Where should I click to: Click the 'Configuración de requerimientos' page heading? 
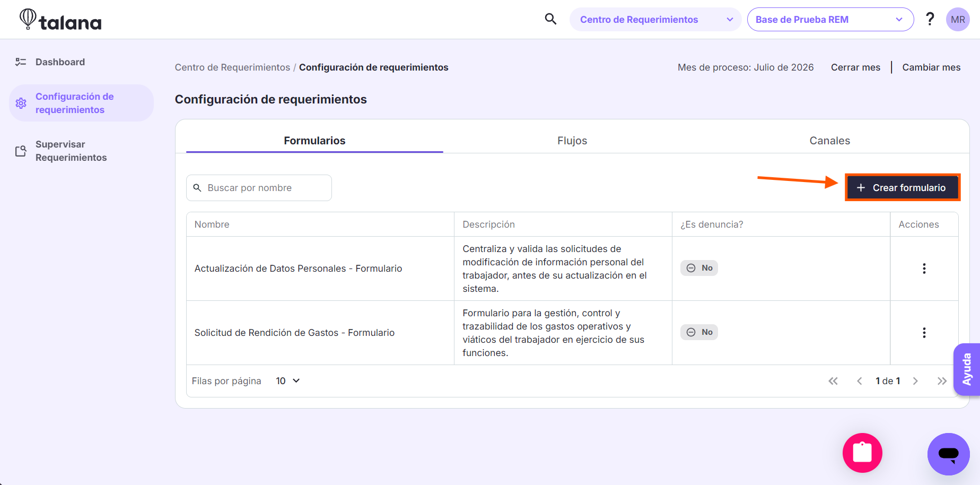[x=271, y=99]
